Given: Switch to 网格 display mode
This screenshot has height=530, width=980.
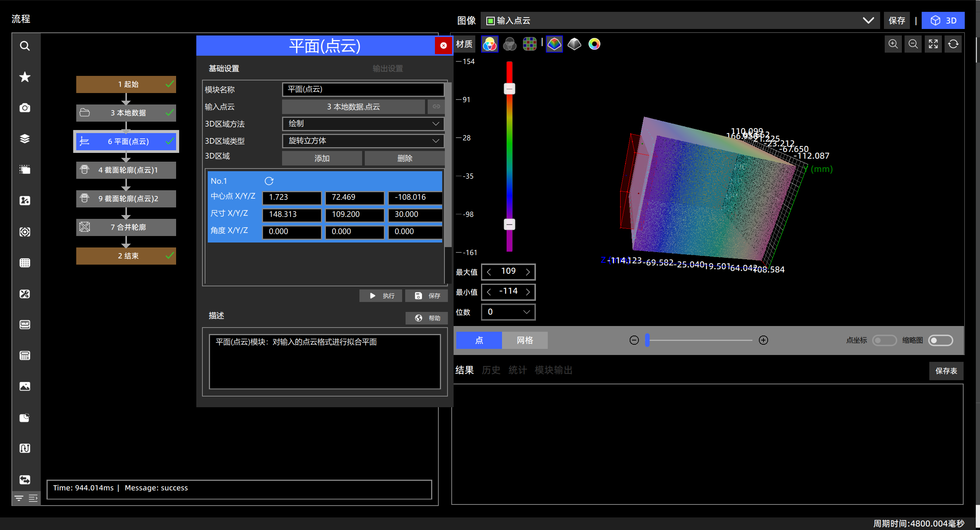Looking at the screenshot, I should tap(525, 340).
